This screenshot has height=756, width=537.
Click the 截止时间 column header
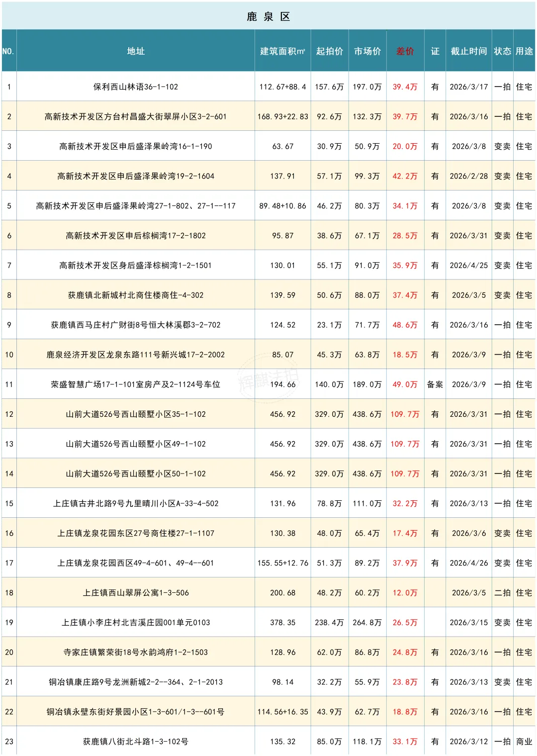click(469, 51)
